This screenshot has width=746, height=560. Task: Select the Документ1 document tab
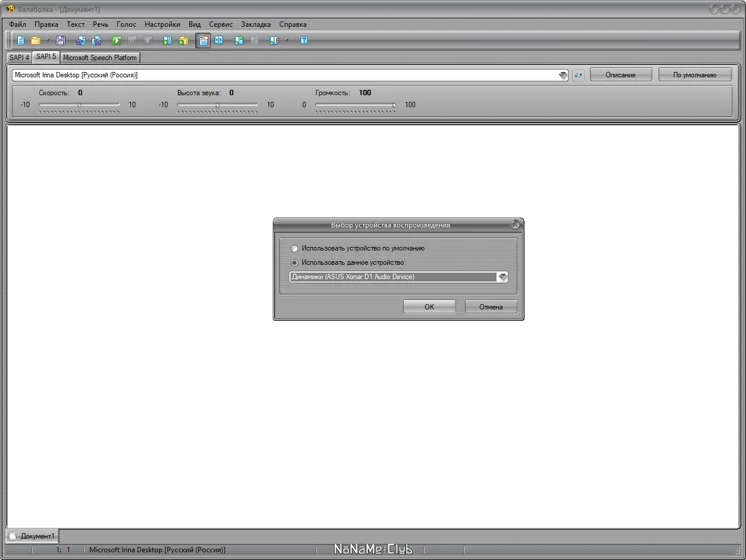click(x=33, y=536)
